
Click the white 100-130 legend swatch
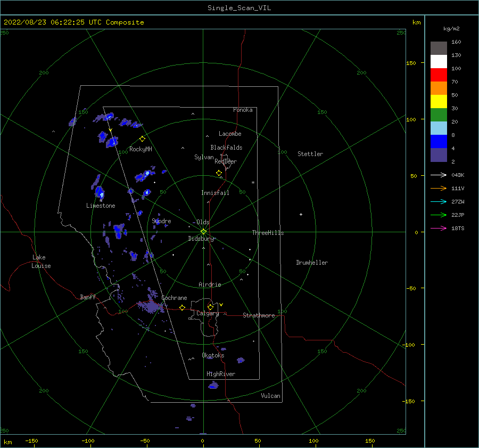pyautogui.click(x=439, y=61)
